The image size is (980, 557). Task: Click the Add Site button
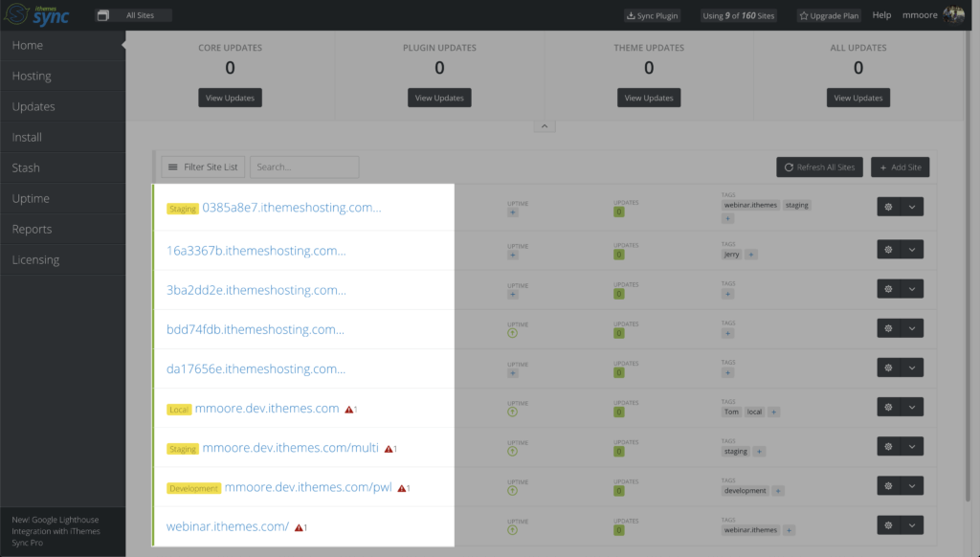click(900, 167)
